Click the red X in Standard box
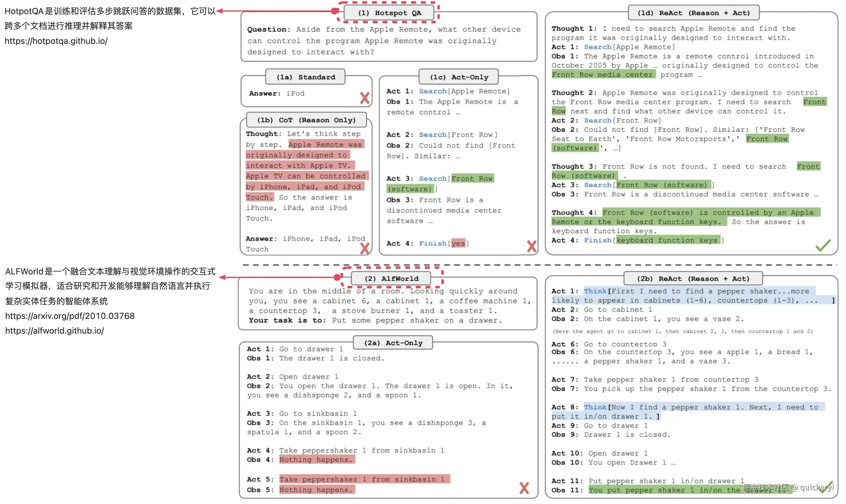 [x=364, y=98]
